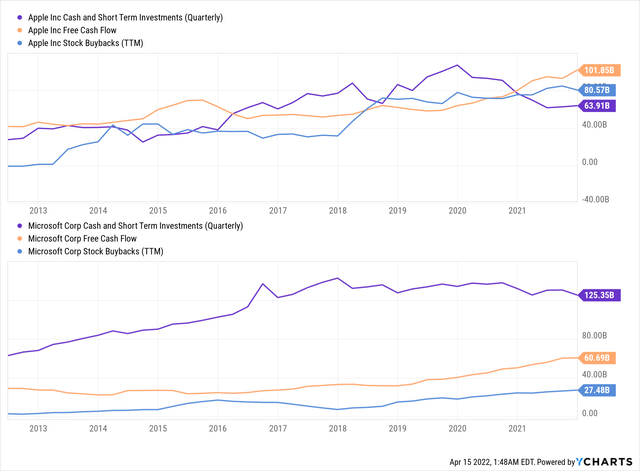The image size is (640, 471).
Task: Click the 60.69B orange value flag
Action: pyautogui.click(x=597, y=358)
